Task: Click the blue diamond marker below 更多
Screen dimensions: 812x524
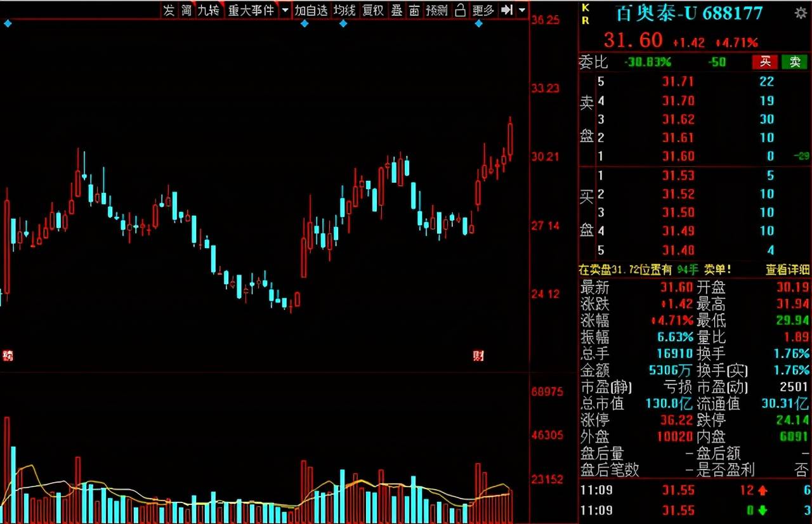Action: [x=478, y=23]
